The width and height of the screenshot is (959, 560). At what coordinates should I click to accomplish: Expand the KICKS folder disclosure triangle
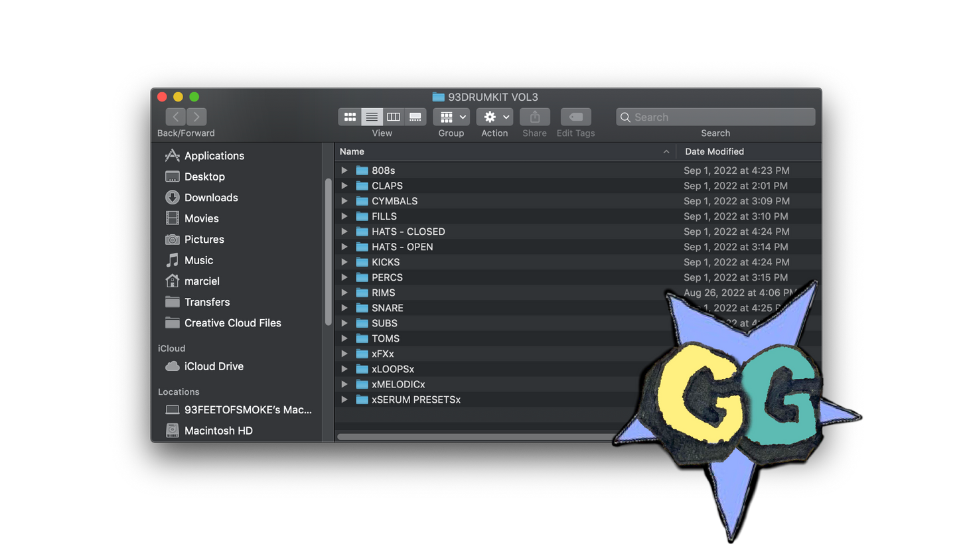pos(344,262)
